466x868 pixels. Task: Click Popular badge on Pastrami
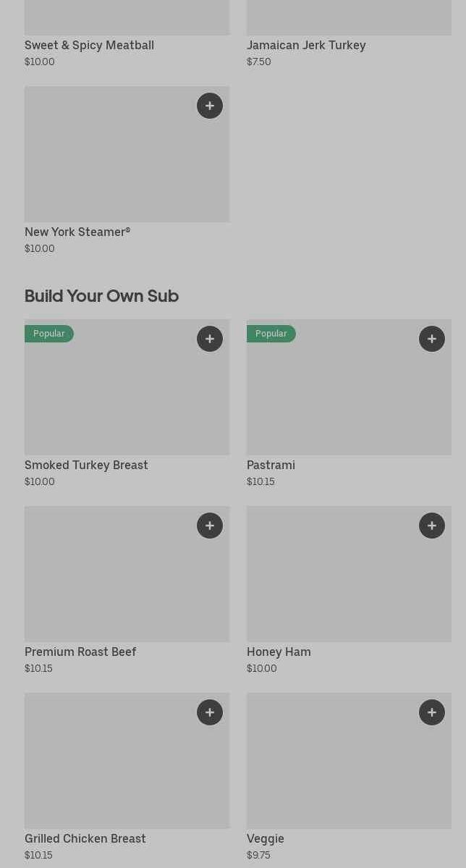click(x=271, y=334)
